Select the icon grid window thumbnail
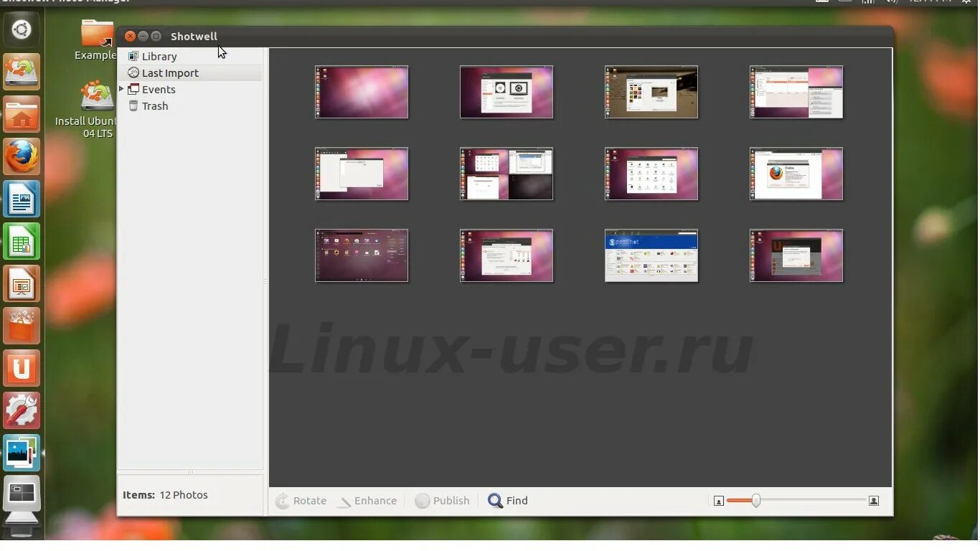This screenshot has height=551, width=980. coord(651,174)
